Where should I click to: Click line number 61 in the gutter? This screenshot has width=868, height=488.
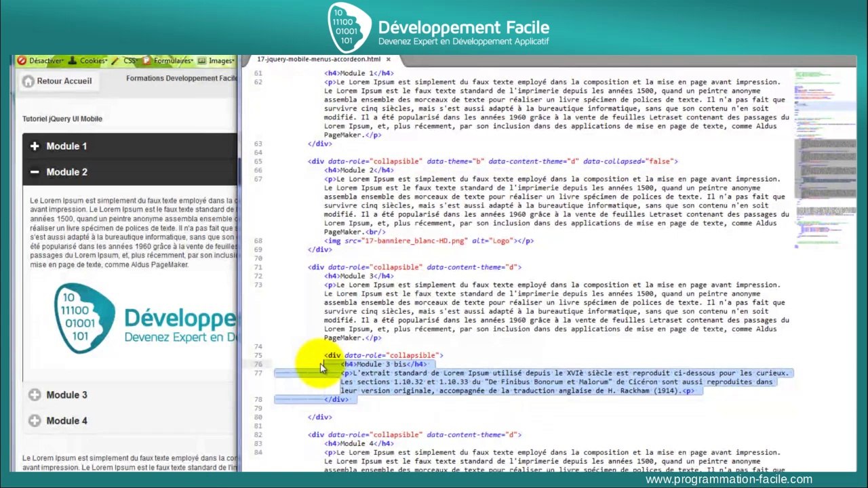pyautogui.click(x=258, y=73)
